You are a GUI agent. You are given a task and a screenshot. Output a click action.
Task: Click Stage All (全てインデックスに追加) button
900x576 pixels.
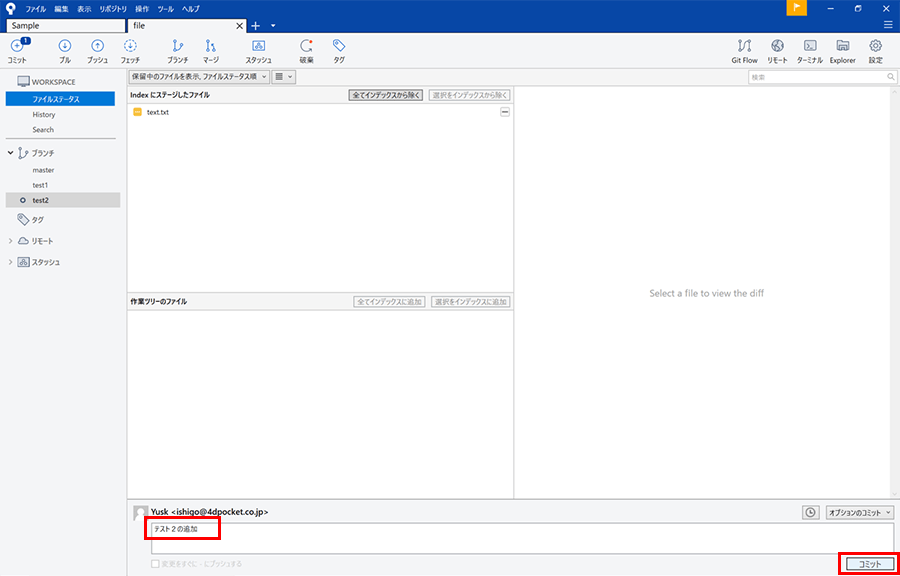389,302
